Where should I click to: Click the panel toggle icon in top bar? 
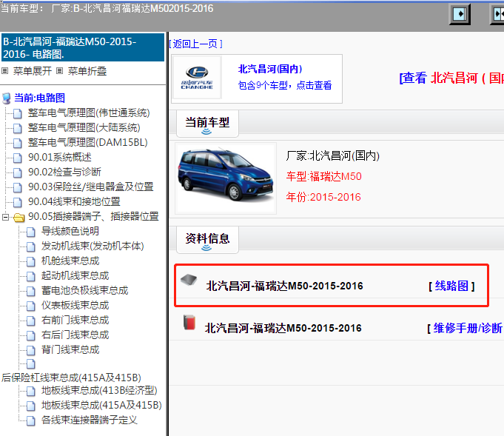tap(460, 14)
